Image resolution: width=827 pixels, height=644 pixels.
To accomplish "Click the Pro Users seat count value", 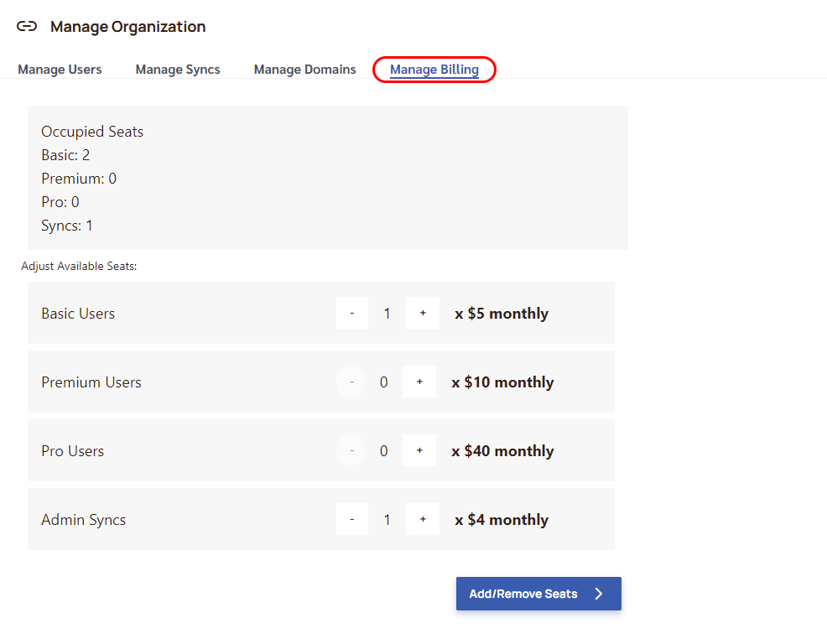I will [384, 451].
